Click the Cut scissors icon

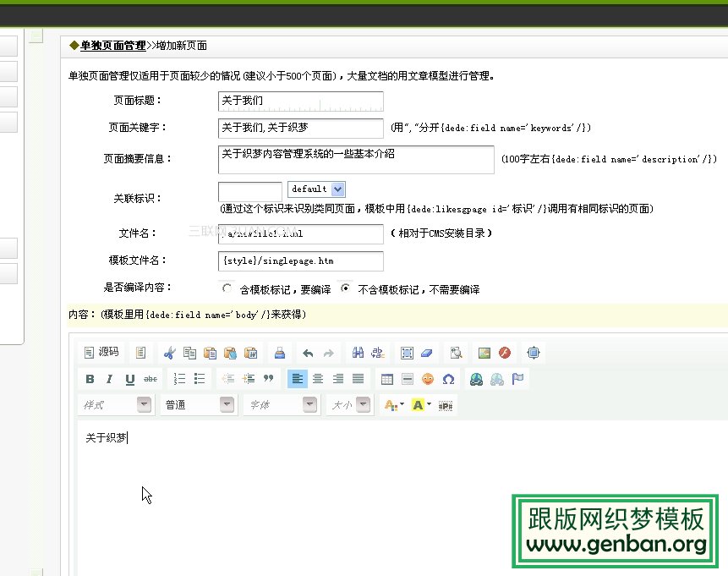pyautogui.click(x=170, y=353)
